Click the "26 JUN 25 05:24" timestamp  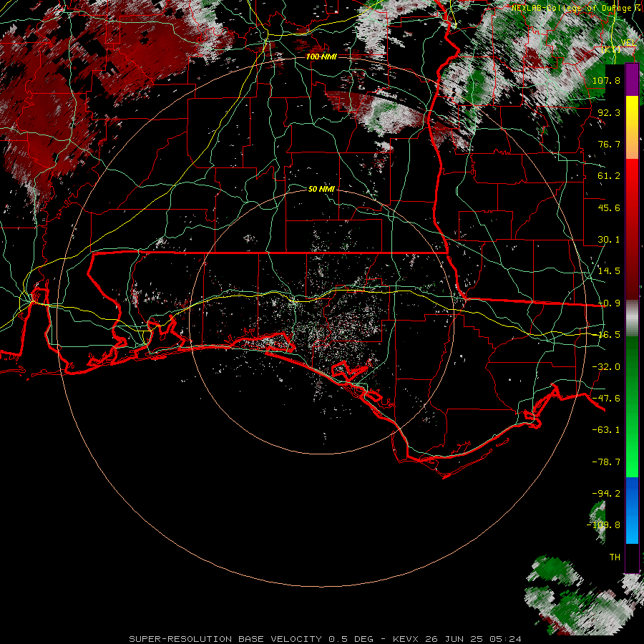pos(474,639)
